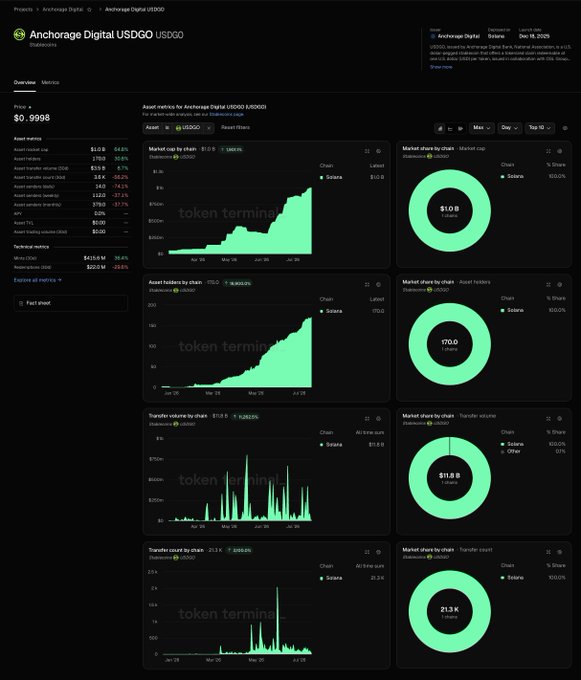Click the Explore all metrics link
The height and width of the screenshot is (680, 581).
(38, 280)
